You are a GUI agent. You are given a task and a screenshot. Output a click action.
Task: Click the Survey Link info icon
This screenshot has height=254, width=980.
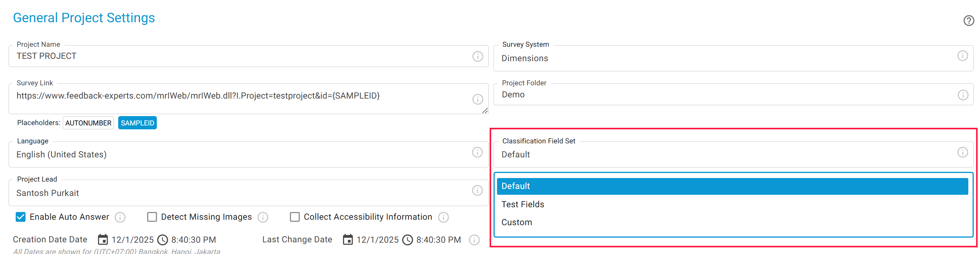tap(478, 99)
